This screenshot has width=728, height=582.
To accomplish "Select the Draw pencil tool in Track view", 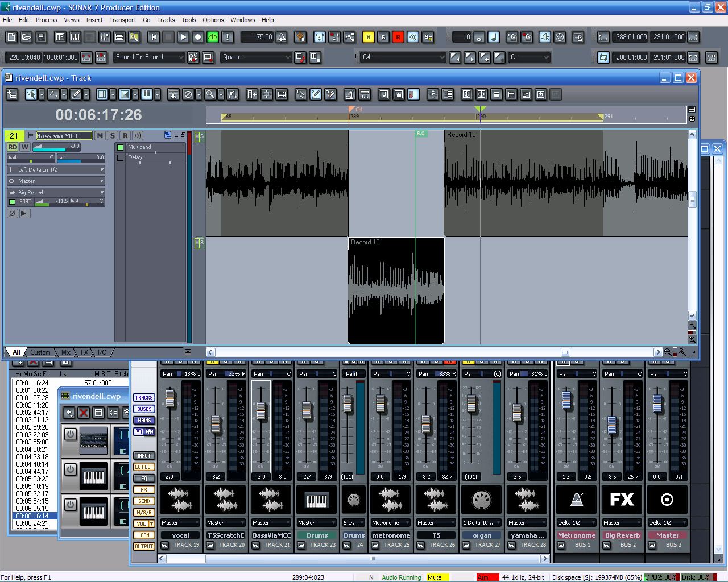I will [76, 94].
